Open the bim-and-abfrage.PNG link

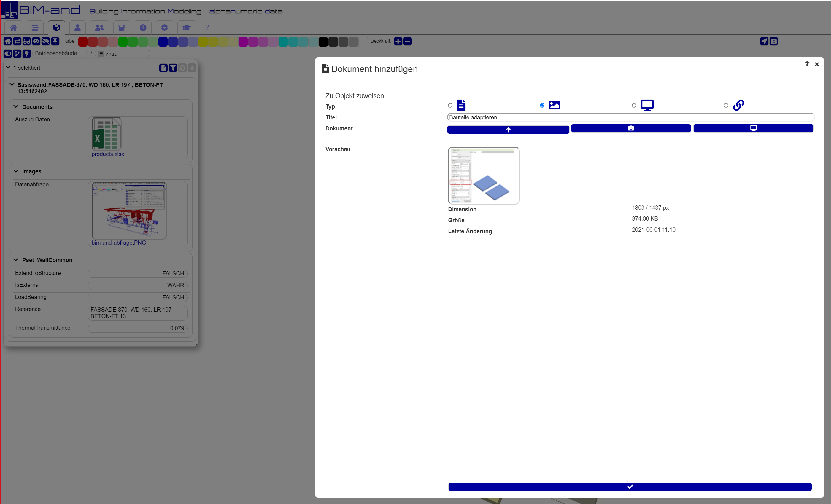[x=119, y=243]
